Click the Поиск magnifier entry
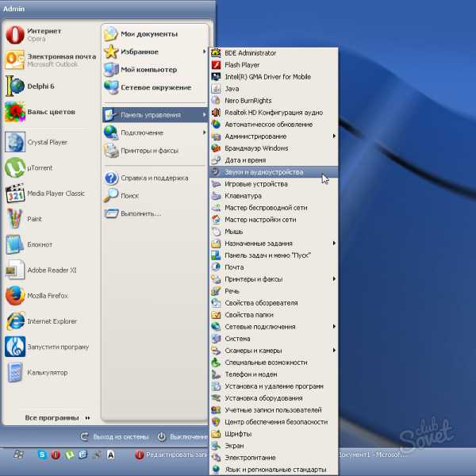The width and height of the screenshot is (476, 476). coord(155,196)
